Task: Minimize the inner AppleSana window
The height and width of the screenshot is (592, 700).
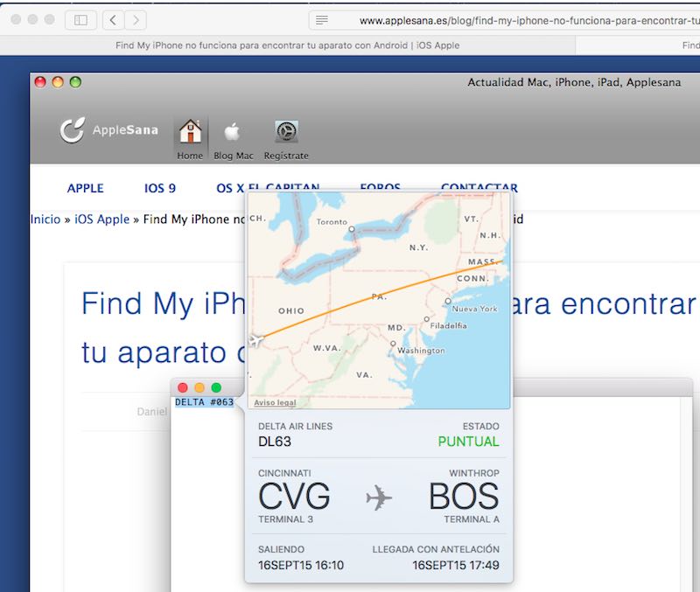Action: click(58, 82)
